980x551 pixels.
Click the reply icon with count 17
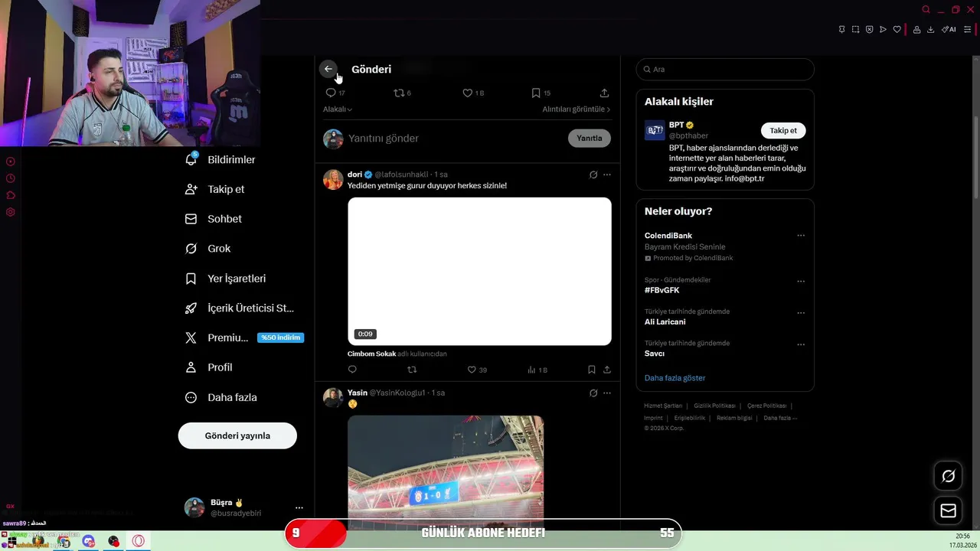pyautogui.click(x=331, y=93)
